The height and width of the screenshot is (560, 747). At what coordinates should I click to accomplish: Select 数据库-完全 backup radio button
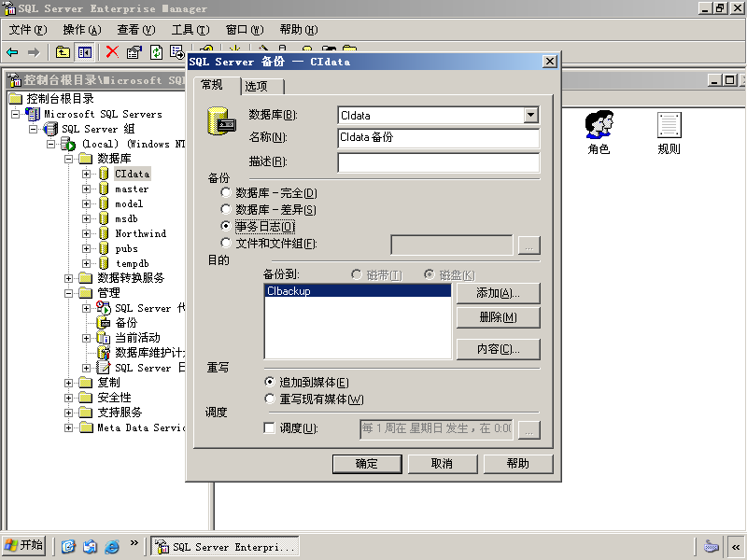click(x=226, y=193)
